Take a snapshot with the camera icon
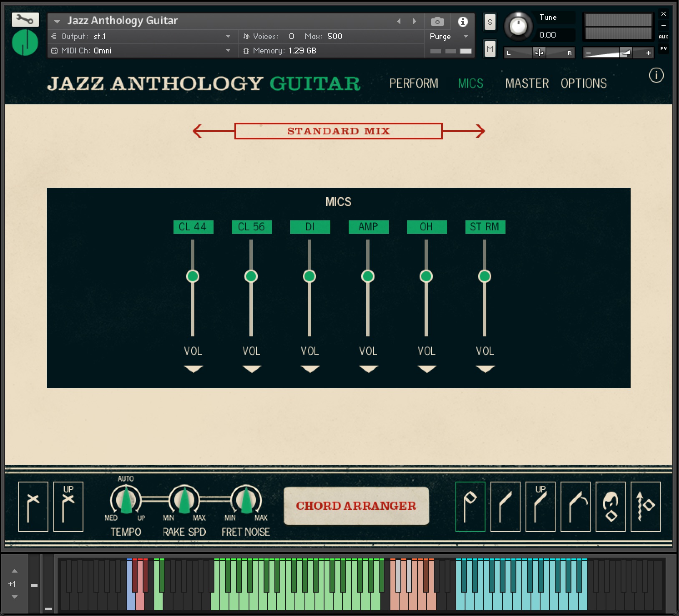Image resolution: width=679 pixels, height=616 pixels. [437, 22]
